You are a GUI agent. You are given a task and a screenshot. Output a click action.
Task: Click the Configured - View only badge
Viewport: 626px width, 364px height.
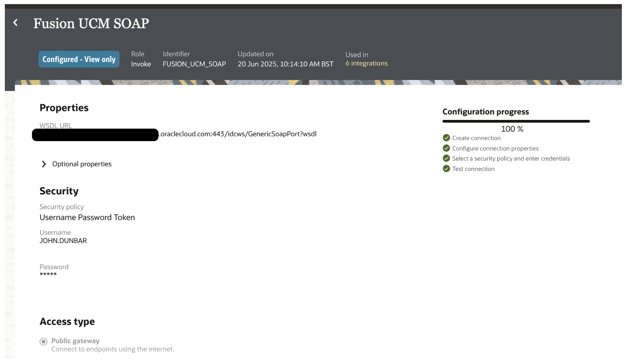point(79,59)
